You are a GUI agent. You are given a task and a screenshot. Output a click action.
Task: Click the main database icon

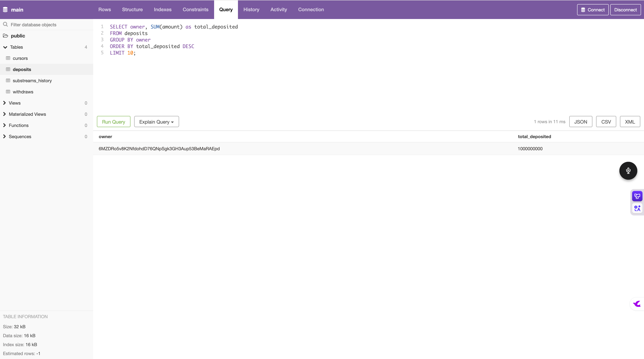point(5,10)
